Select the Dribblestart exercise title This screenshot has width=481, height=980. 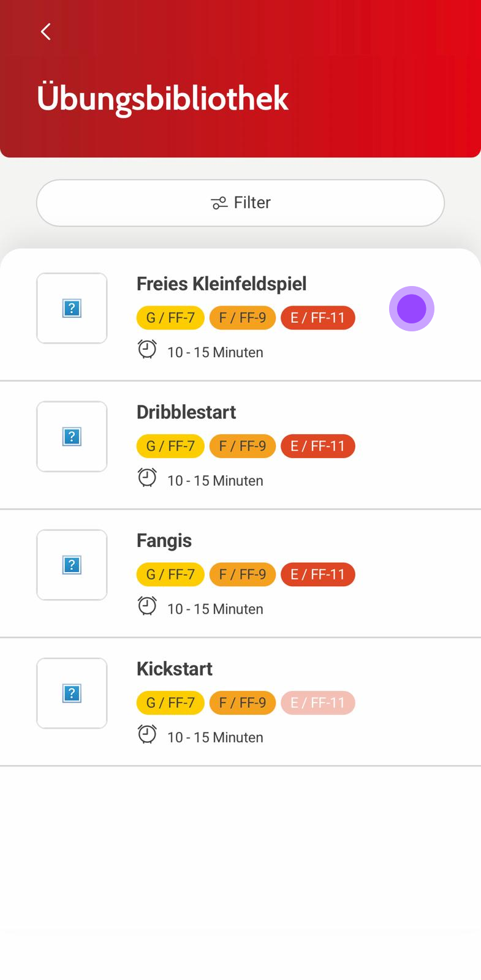pyautogui.click(x=186, y=412)
